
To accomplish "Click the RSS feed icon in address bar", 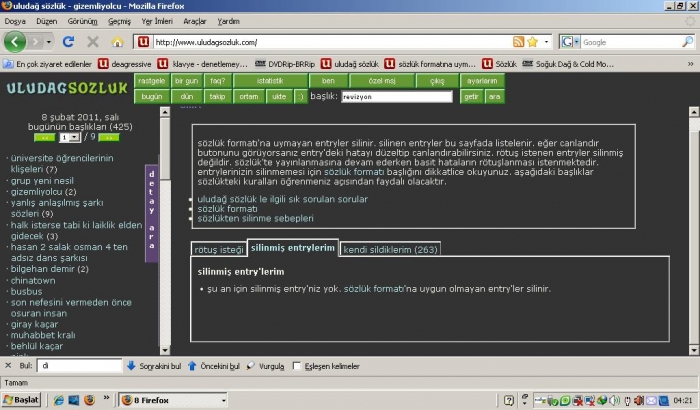I will [518, 42].
